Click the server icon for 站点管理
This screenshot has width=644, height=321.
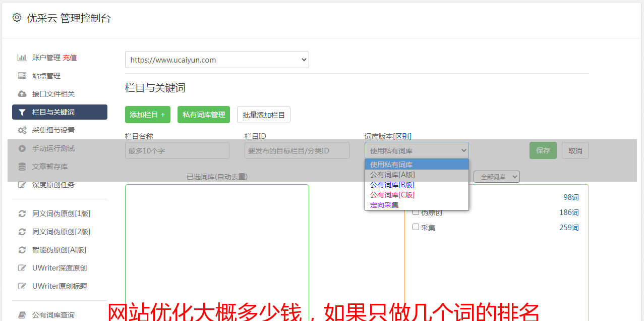(22, 76)
